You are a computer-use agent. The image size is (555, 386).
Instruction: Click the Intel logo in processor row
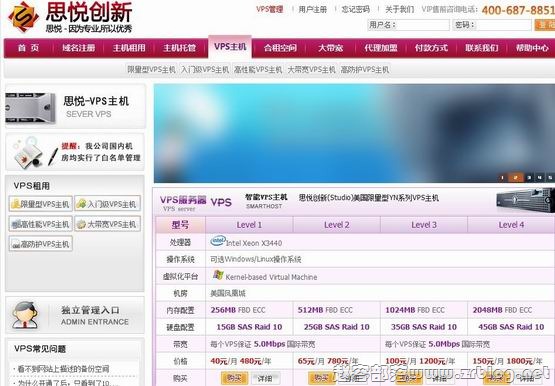click(218, 241)
